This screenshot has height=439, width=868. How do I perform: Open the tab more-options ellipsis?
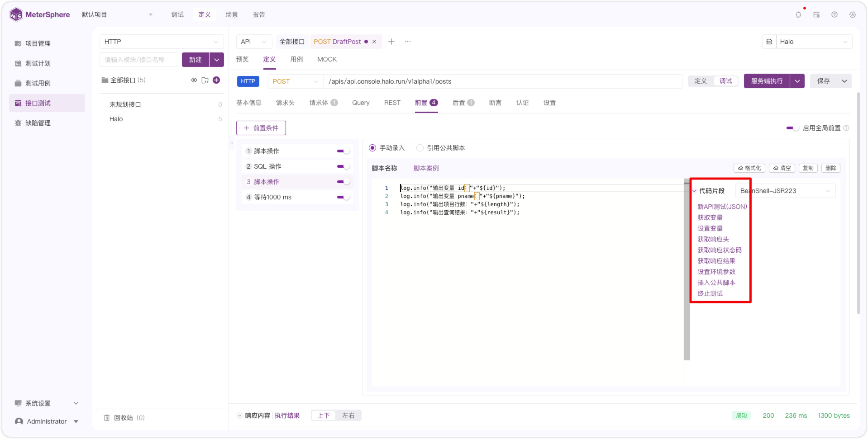click(408, 42)
